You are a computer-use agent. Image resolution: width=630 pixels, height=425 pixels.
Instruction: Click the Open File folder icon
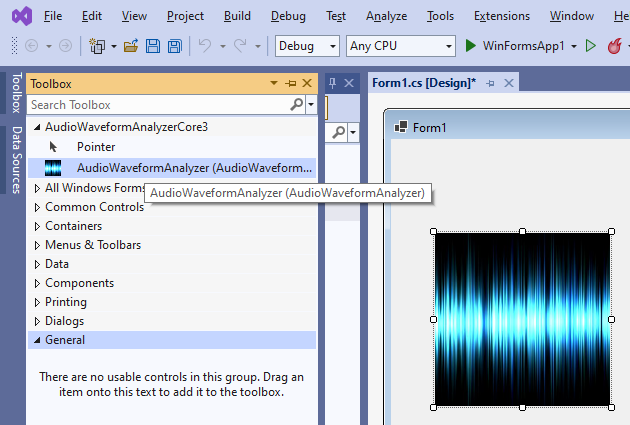[131, 46]
